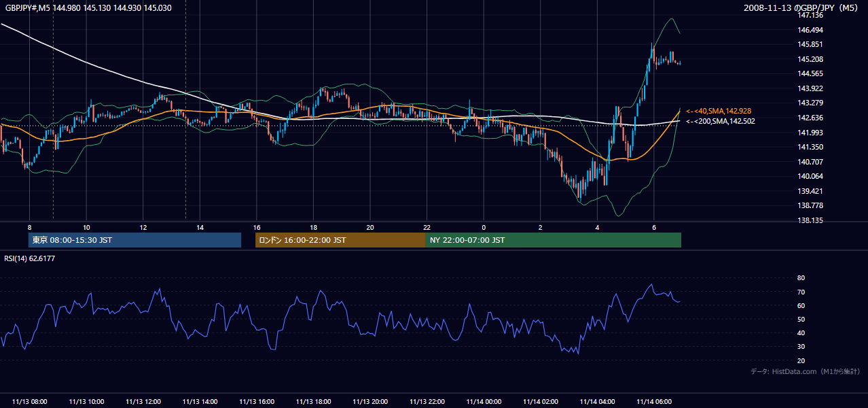This screenshot has width=868, height=408.
Task: Click RSI scale value 20
Action: (x=801, y=360)
